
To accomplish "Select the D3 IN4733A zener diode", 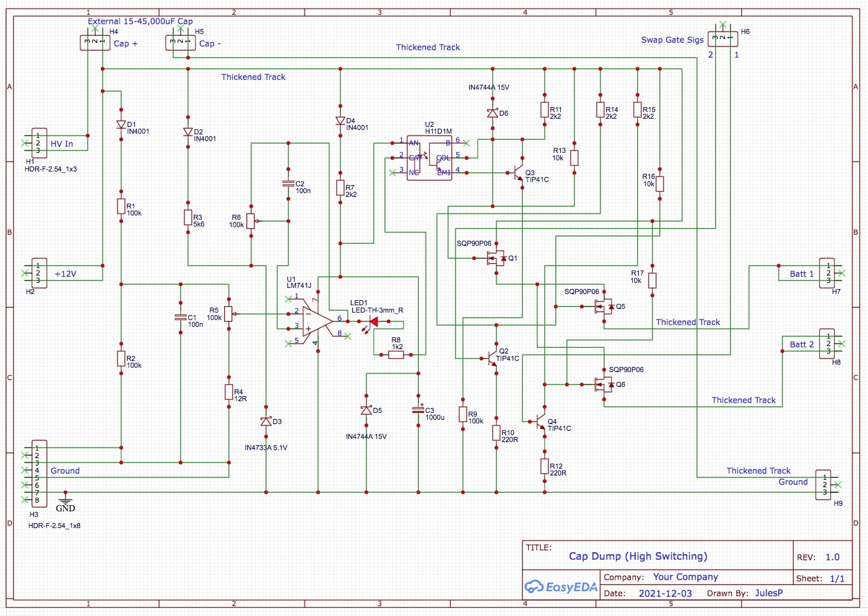I will point(266,422).
